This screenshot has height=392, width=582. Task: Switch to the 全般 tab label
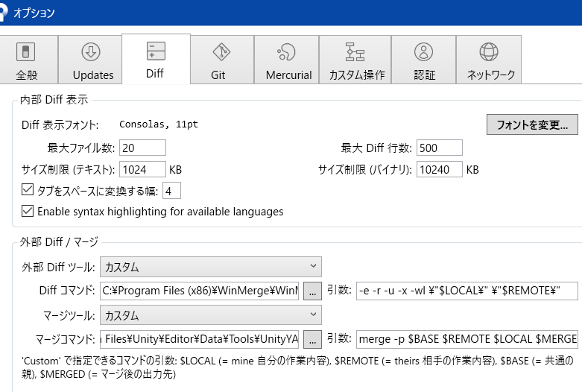click(26, 75)
